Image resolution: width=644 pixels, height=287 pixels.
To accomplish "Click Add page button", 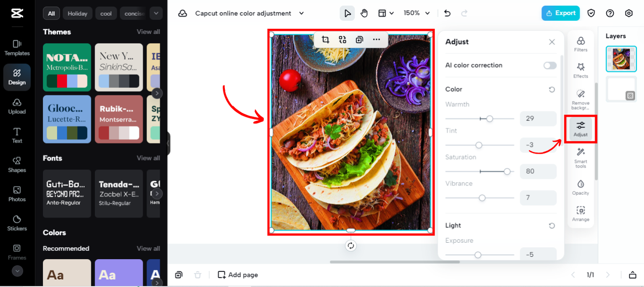I will (237, 275).
